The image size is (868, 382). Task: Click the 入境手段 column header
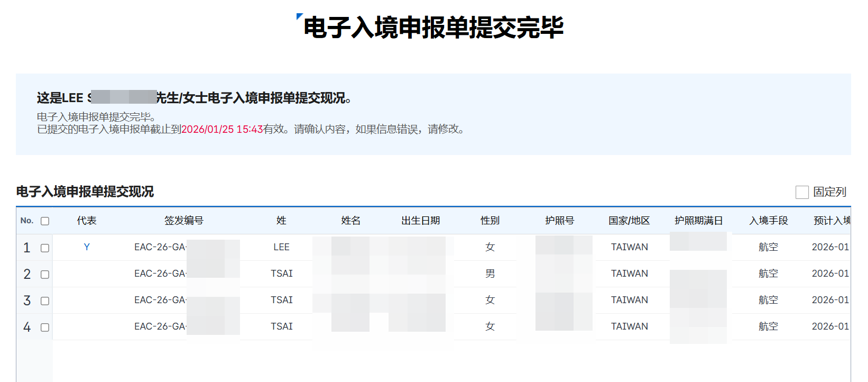point(768,221)
